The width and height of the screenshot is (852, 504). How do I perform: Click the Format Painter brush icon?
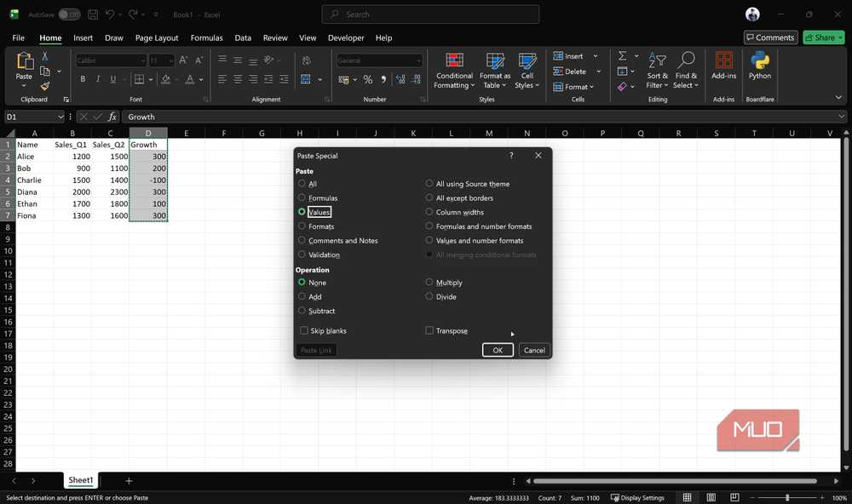coord(44,86)
